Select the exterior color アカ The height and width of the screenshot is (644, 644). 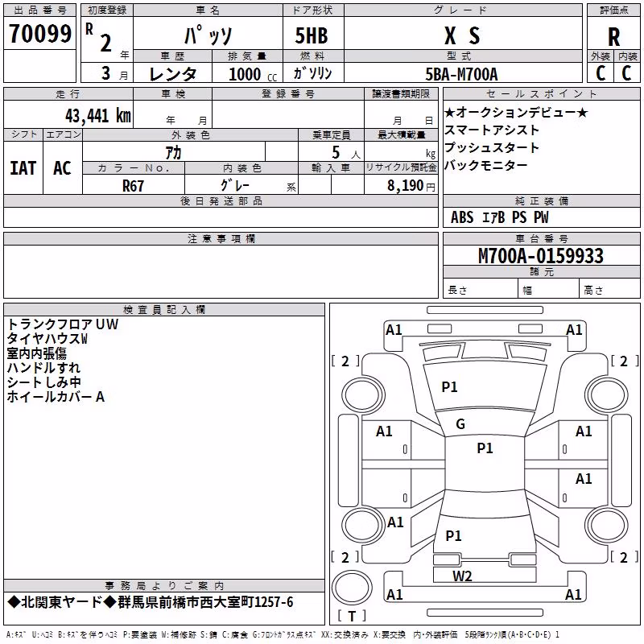click(x=173, y=153)
